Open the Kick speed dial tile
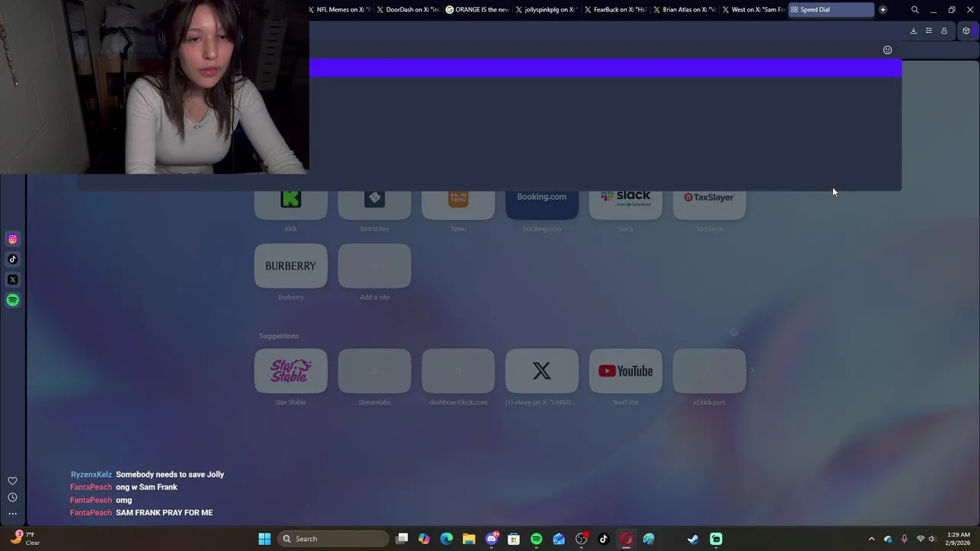The width and height of the screenshot is (980, 551). pos(291,205)
